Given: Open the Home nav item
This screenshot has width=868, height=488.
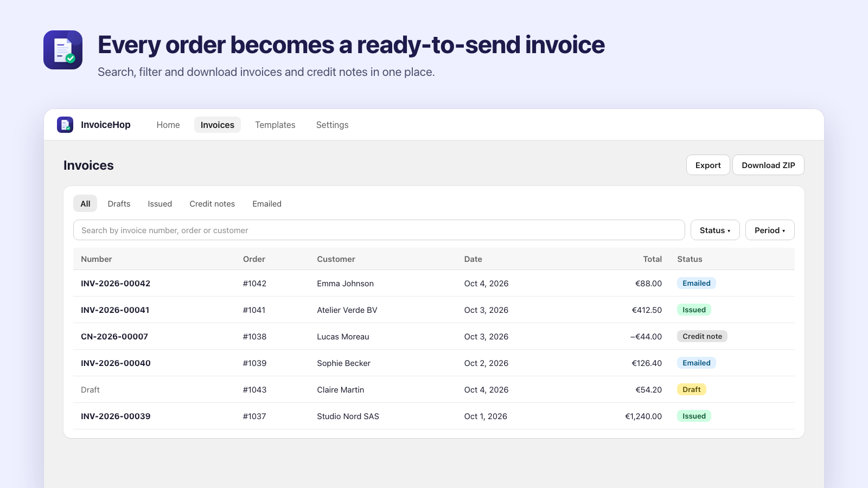Looking at the screenshot, I should tap(168, 125).
